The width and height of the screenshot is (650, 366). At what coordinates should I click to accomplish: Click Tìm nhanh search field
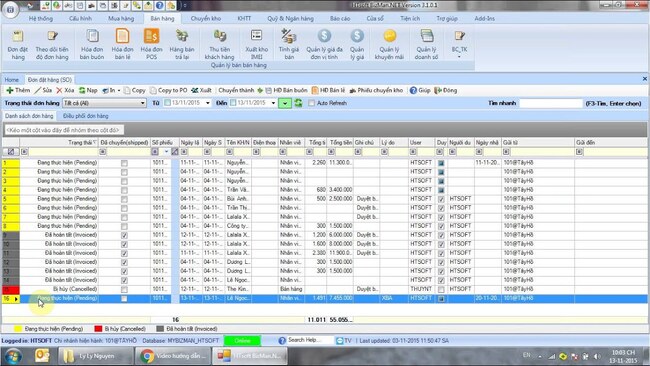pos(551,103)
